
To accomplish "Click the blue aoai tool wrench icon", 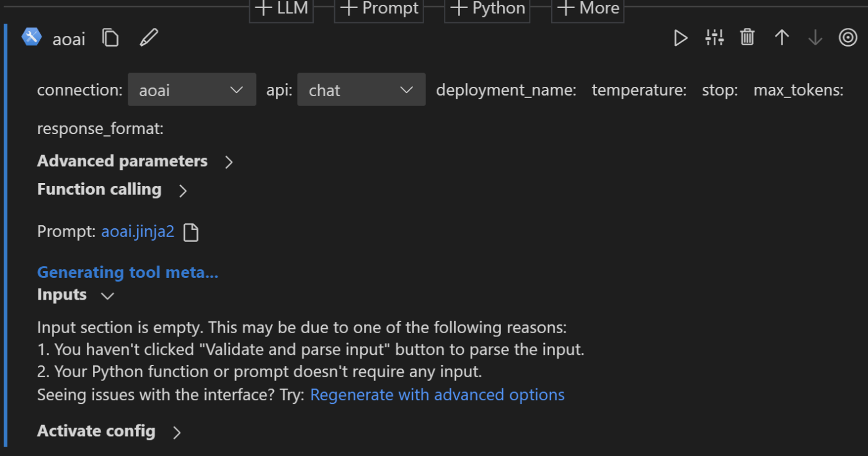I will 31,38.
